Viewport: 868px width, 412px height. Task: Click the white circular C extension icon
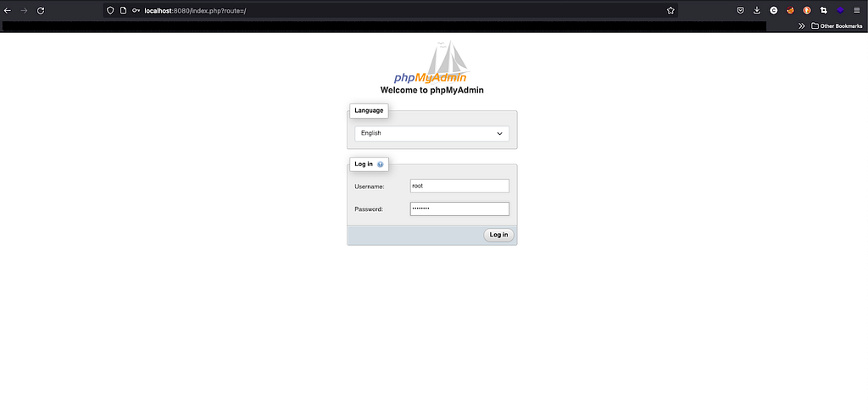tap(774, 10)
